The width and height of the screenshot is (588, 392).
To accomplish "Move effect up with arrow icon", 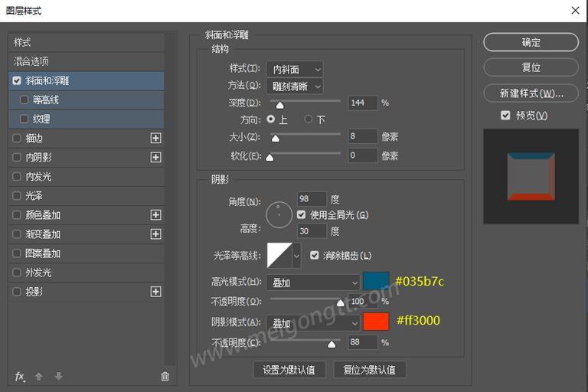I will coord(38,376).
